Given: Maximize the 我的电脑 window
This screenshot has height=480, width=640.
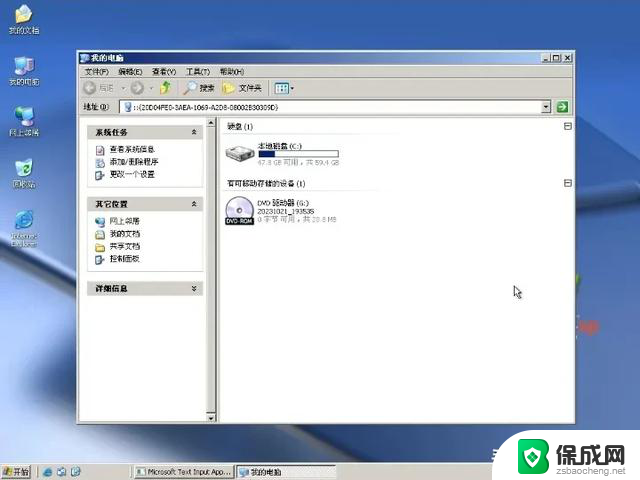Looking at the screenshot, I should pos(556,58).
